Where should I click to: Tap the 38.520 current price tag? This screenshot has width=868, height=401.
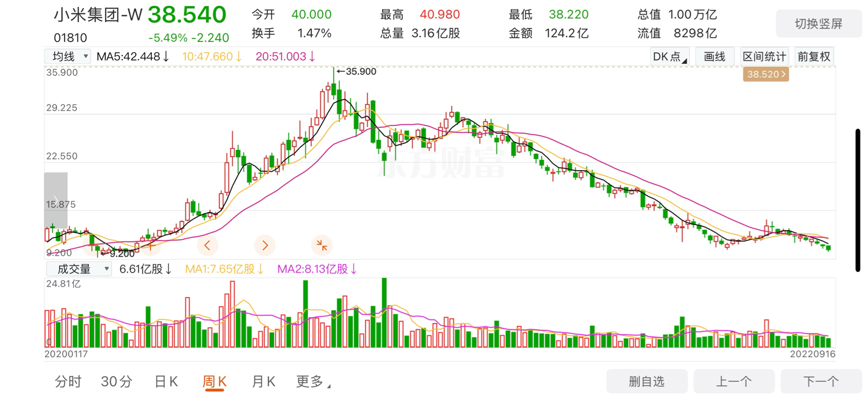[x=766, y=74]
